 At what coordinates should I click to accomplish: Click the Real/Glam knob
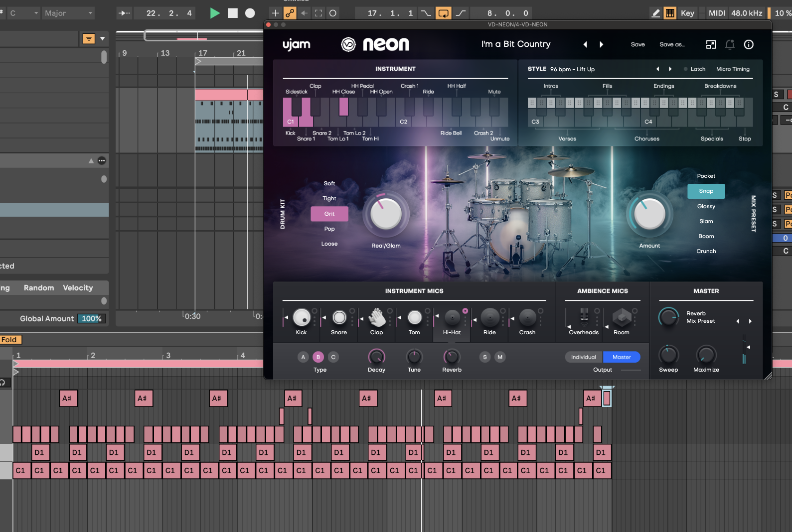[386, 214]
